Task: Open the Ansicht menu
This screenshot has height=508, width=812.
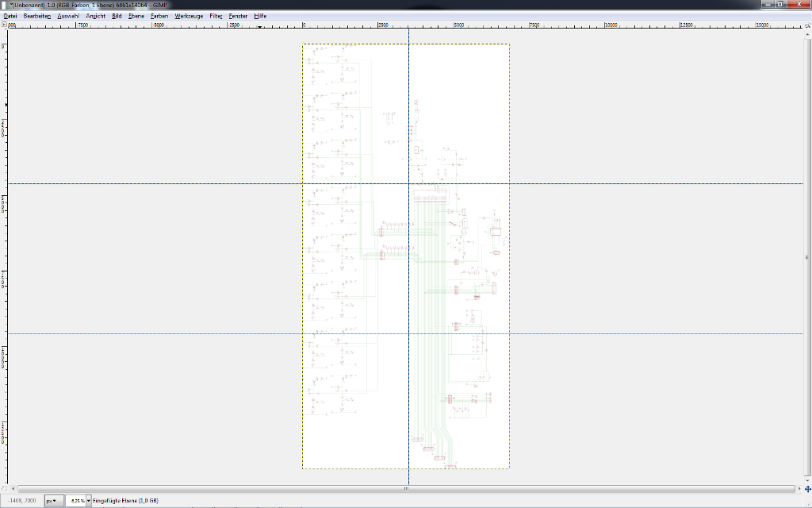Action: 96,16
